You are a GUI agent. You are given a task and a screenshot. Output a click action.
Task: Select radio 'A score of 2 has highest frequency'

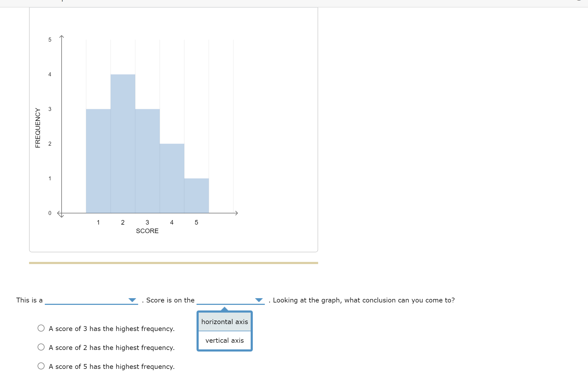[x=41, y=347]
